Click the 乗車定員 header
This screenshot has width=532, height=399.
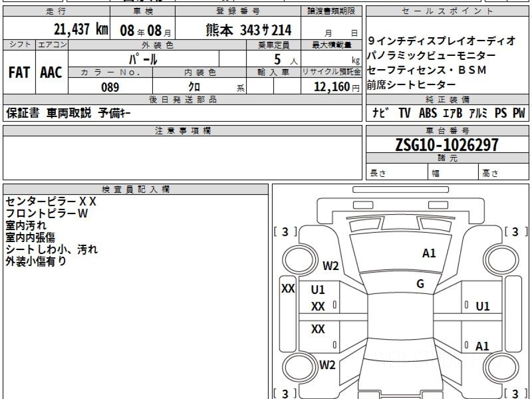tap(274, 45)
